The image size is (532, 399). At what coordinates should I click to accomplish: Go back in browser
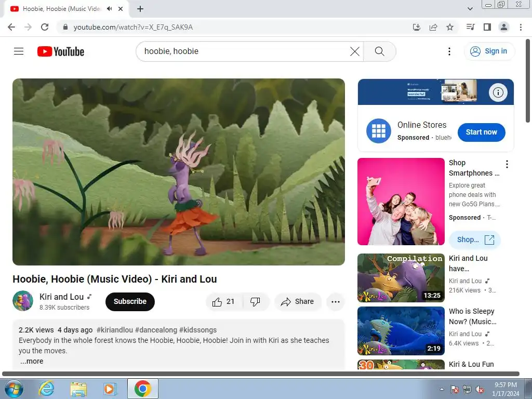tap(11, 27)
